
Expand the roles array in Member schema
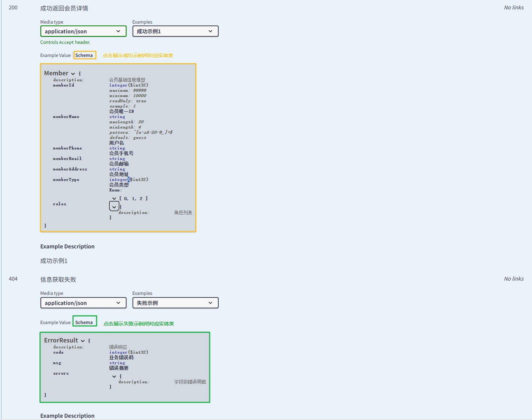pos(114,206)
